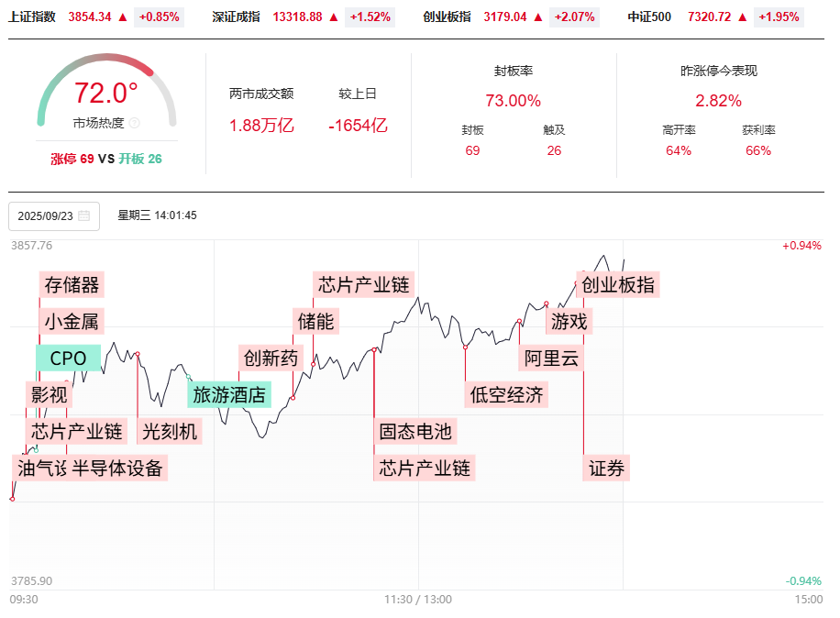This screenshot has width=840, height=618.
Task: Click the up arrow beside 创业板指 3179.04
Action: point(538,17)
